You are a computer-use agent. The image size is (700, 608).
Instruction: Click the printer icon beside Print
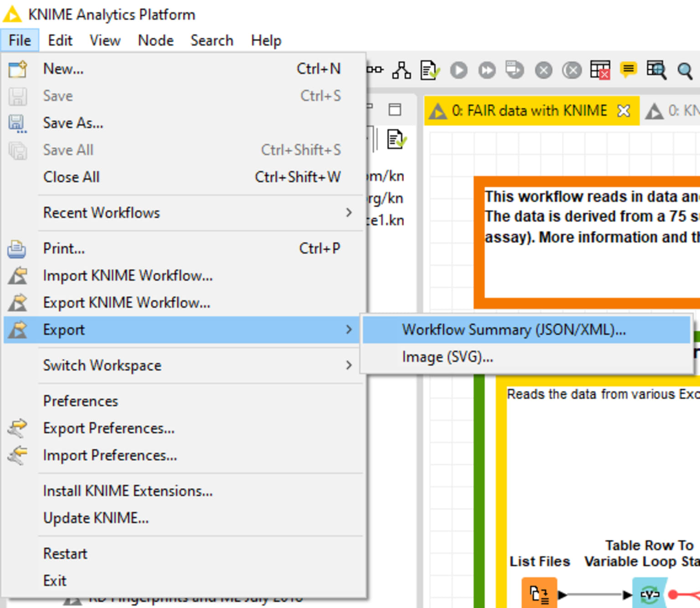[x=17, y=249]
